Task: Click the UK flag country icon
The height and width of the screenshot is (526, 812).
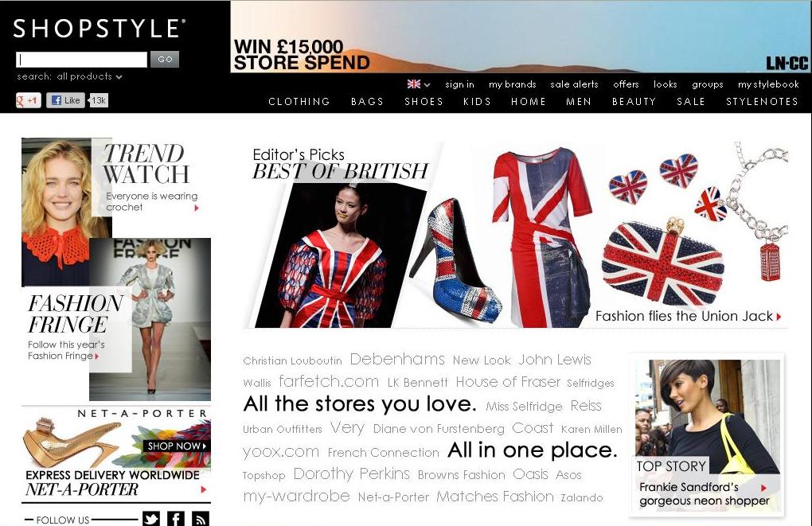Action: tap(414, 84)
